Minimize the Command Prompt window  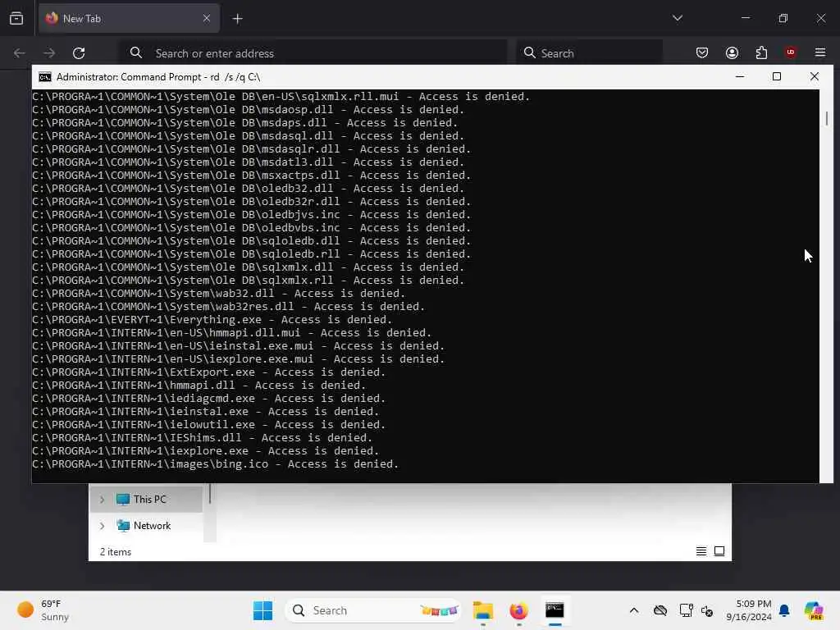coord(740,76)
